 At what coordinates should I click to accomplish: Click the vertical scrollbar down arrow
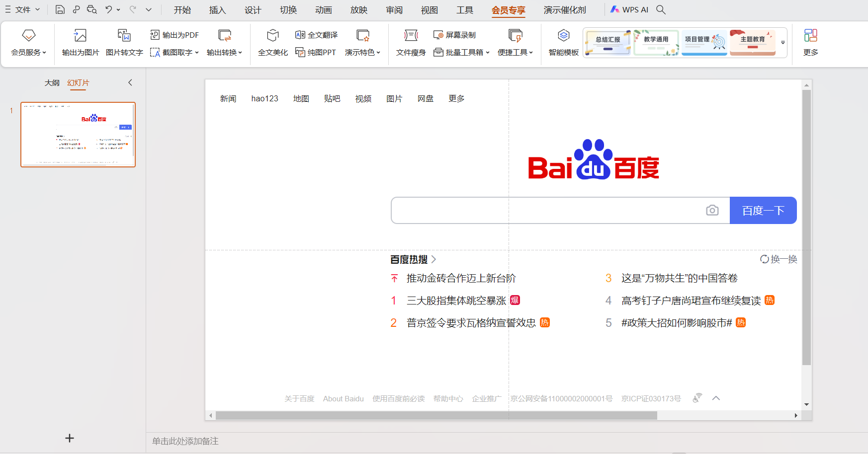coord(806,405)
